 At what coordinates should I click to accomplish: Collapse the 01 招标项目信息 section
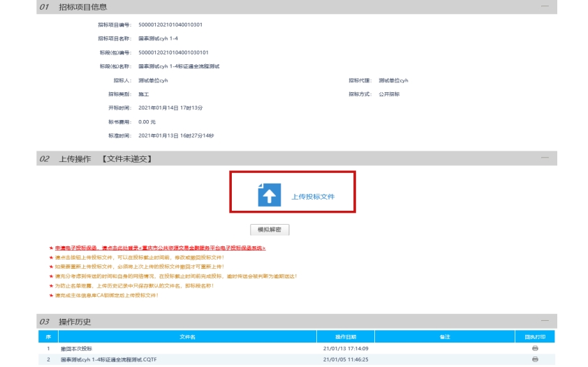tap(545, 6)
